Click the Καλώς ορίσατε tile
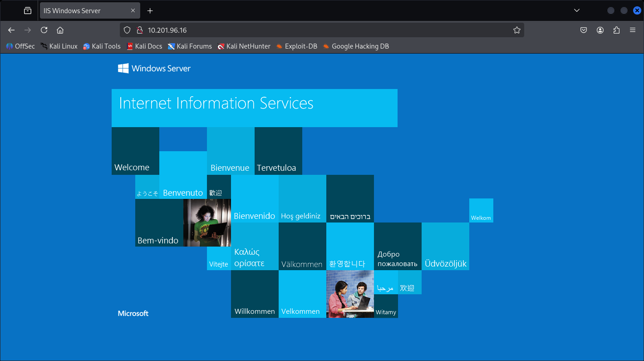Screen dimensions: 644x361 tap(255, 246)
